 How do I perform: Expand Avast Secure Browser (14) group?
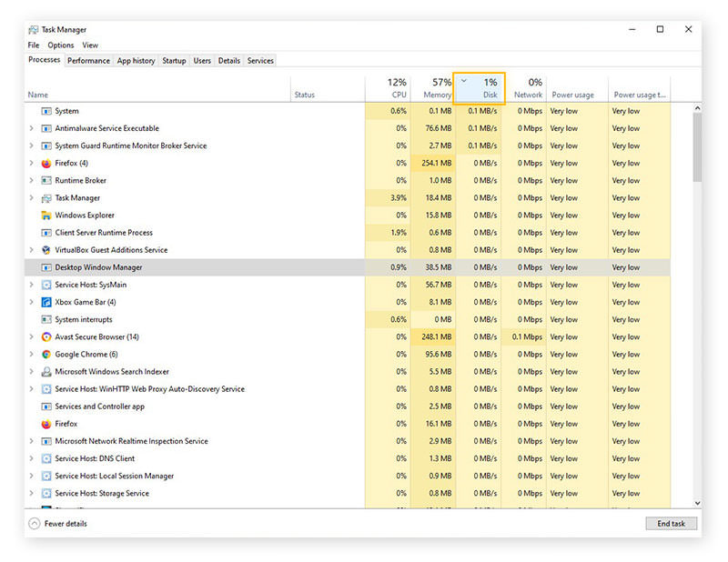coord(32,336)
